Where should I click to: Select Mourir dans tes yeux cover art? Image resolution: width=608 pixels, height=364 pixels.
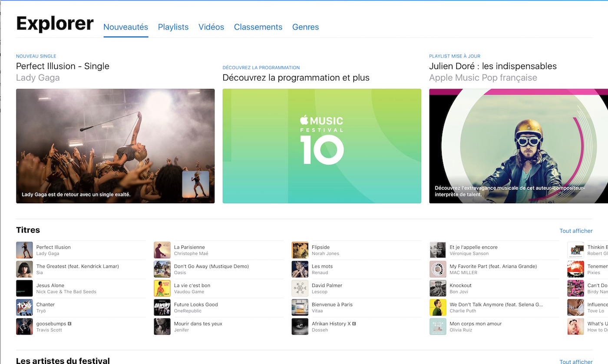(x=162, y=327)
